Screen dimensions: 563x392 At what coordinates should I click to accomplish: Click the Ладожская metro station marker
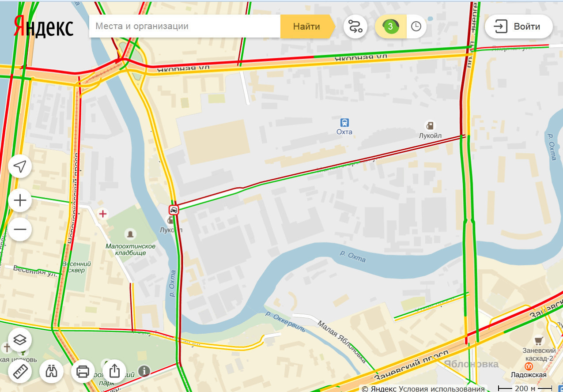(x=529, y=366)
